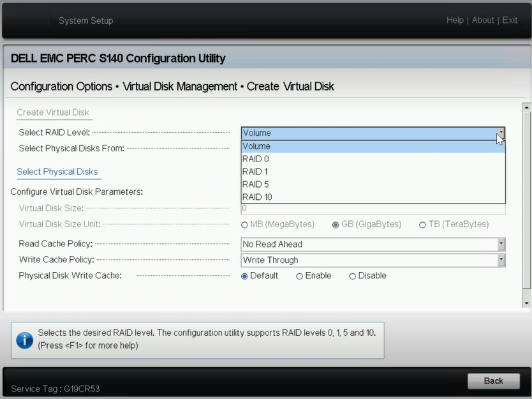Open the Read Cache Policy dropdown

pyautogui.click(x=373, y=244)
